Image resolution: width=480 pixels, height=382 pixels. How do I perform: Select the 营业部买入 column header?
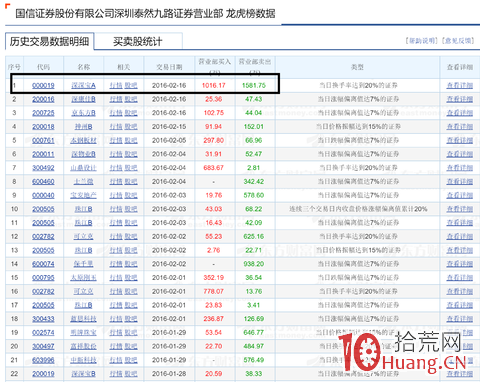215,66
